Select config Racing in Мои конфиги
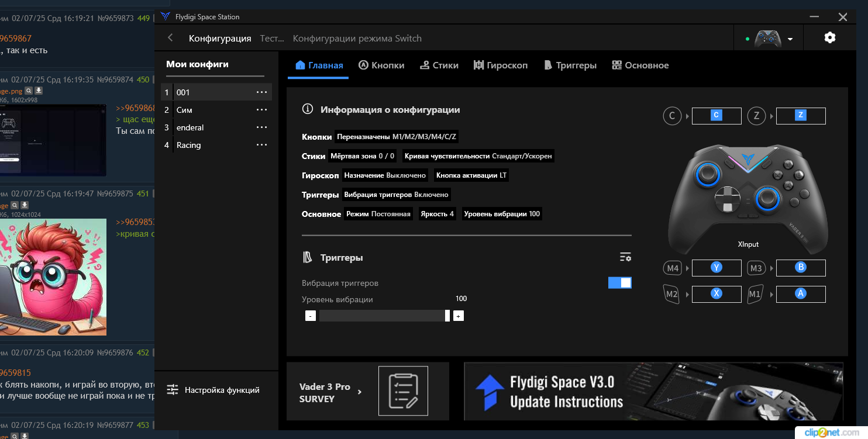The width and height of the screenshot is (868, 439). (x=216, y=145)
